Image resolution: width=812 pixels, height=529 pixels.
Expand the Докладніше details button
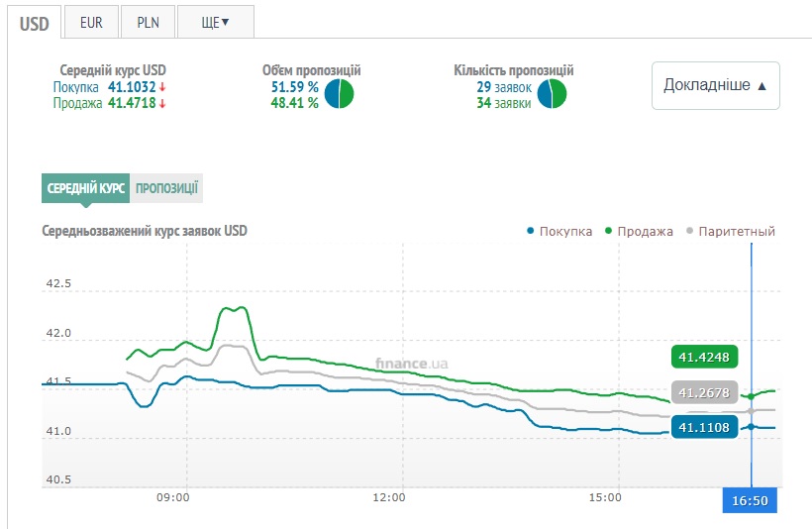pyautogui.click(x=716, y=85)
